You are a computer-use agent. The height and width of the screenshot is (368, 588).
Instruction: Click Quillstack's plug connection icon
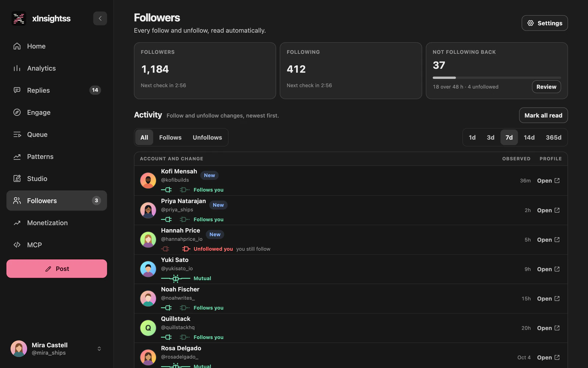click(175, 337)
